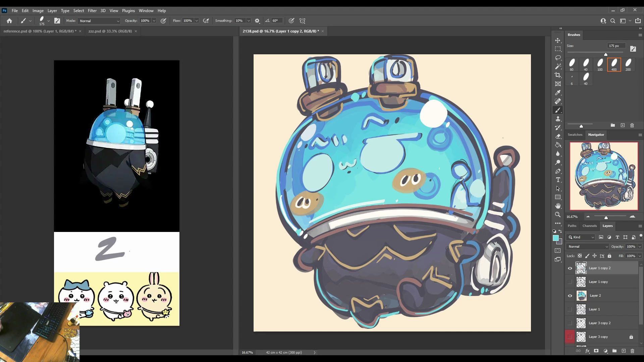Select the Blur tool
644x362 pixels.
(x=558, y=154)
